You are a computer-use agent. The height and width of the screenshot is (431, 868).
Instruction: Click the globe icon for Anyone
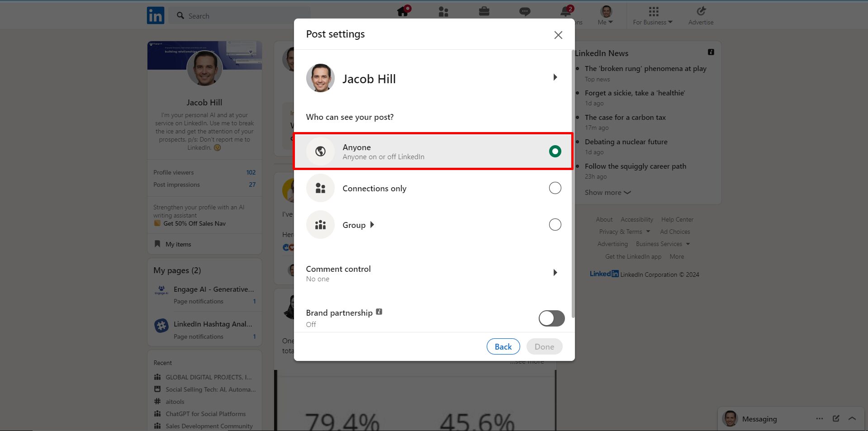coord(320,152)
